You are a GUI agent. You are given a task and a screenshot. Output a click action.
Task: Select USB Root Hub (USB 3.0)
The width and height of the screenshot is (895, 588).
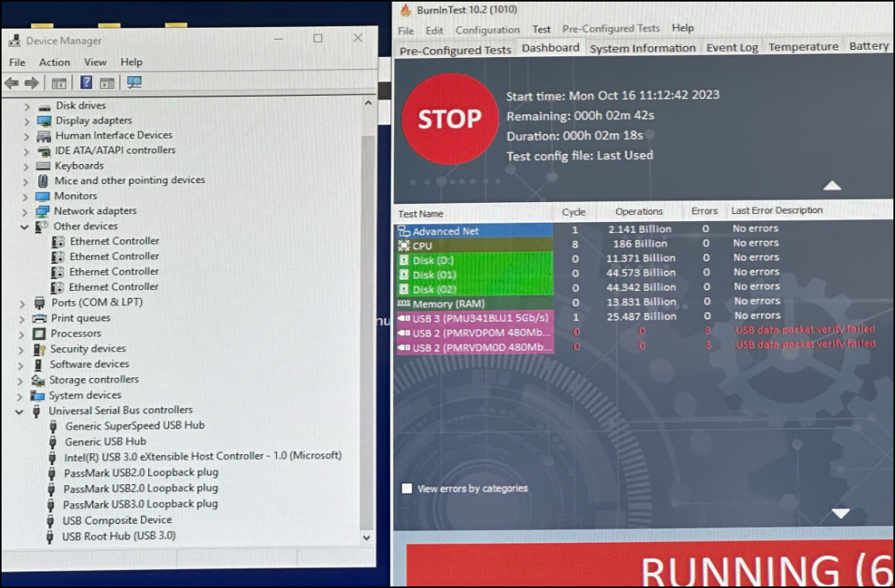click(119, 536)
